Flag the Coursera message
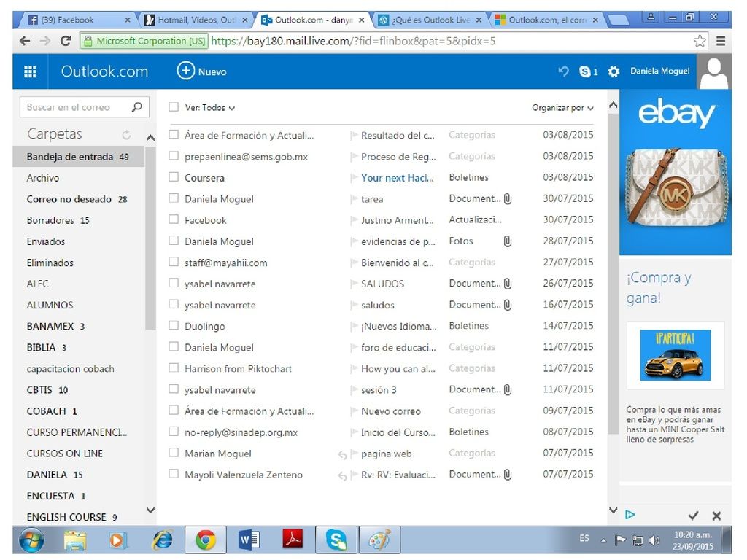 (354, 178)
